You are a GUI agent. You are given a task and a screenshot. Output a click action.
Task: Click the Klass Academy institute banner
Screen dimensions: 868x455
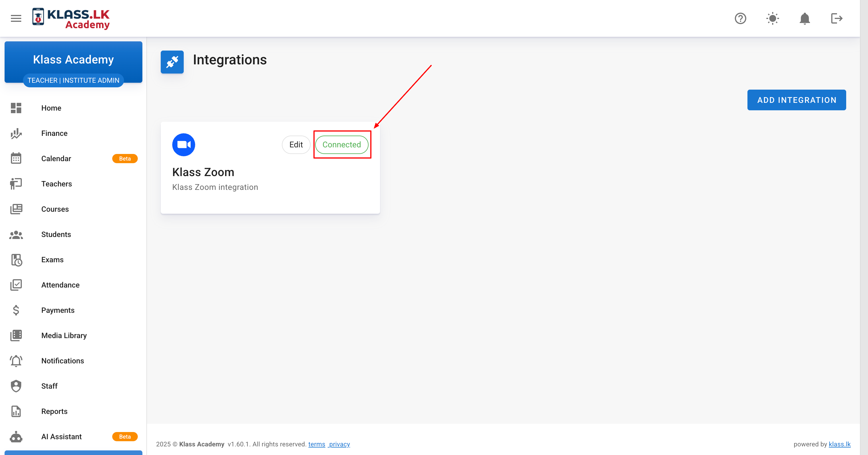click(73, 60)
